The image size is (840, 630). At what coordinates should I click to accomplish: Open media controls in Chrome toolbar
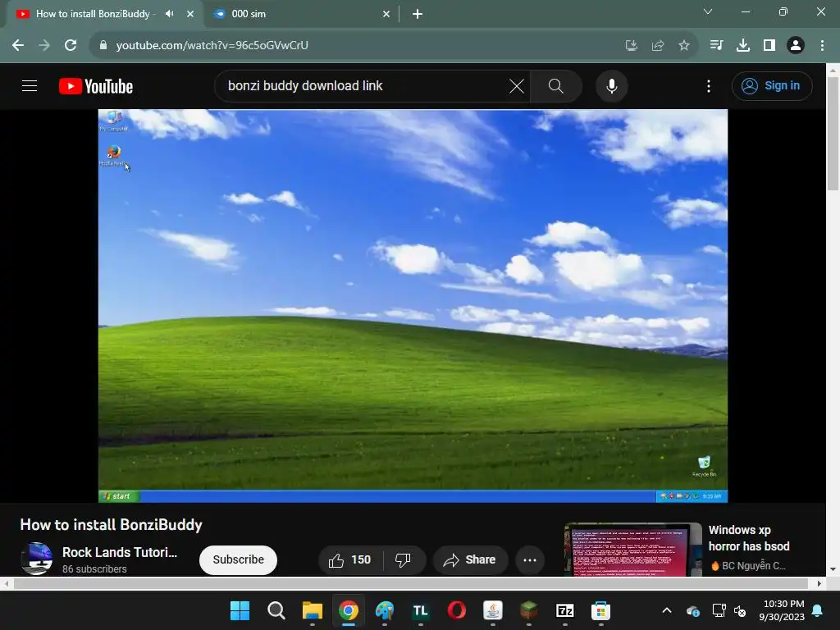716,46
